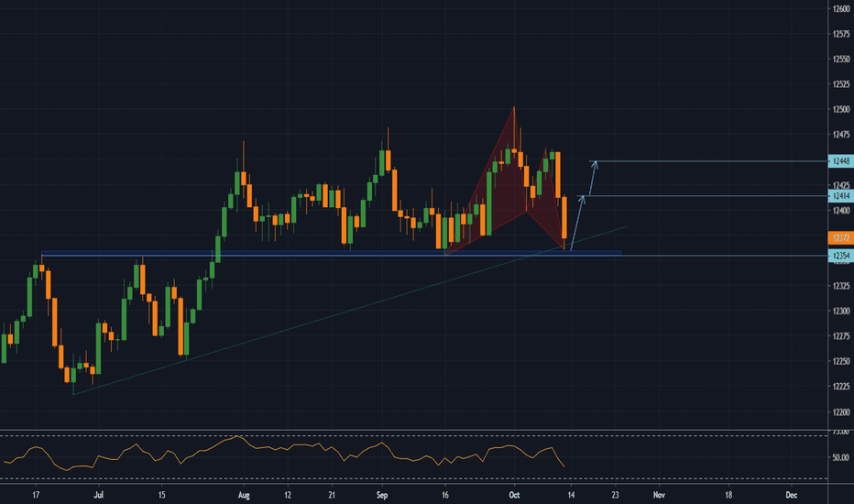Click the 12250 price axis value
This screenshot has width=854, height=504.
(x=841, y=361)
